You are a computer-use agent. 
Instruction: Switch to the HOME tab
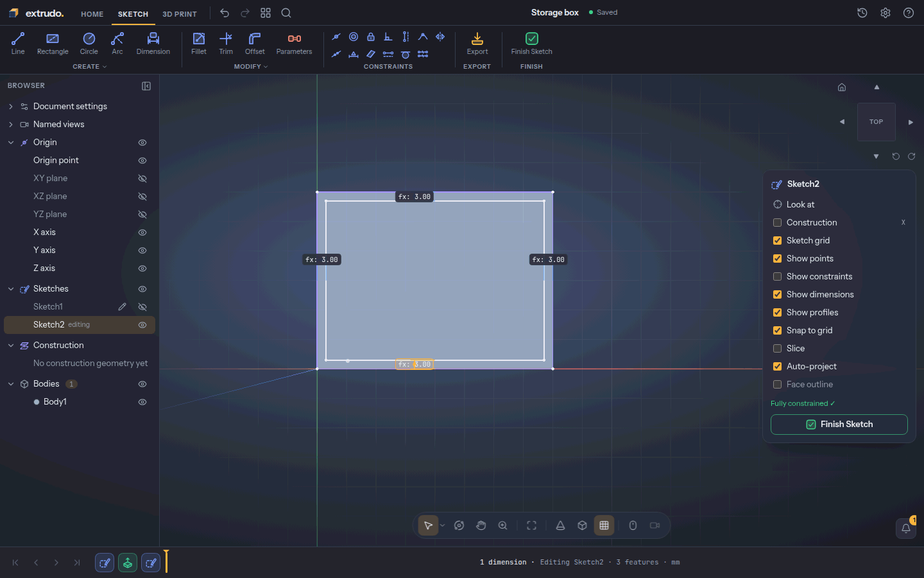tap(92, 14)
